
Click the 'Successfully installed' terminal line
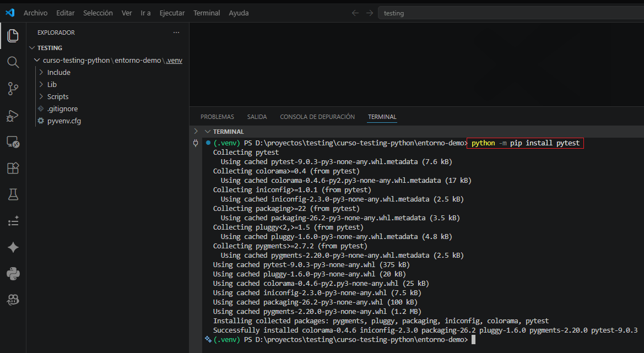coord(425,330)
